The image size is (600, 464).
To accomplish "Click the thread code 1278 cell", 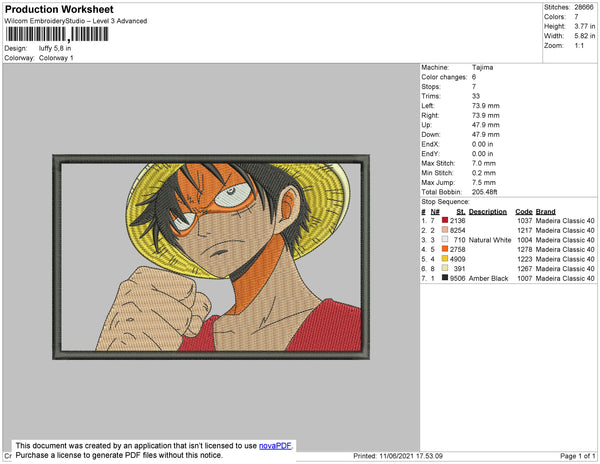I will (x=524, y=249).
